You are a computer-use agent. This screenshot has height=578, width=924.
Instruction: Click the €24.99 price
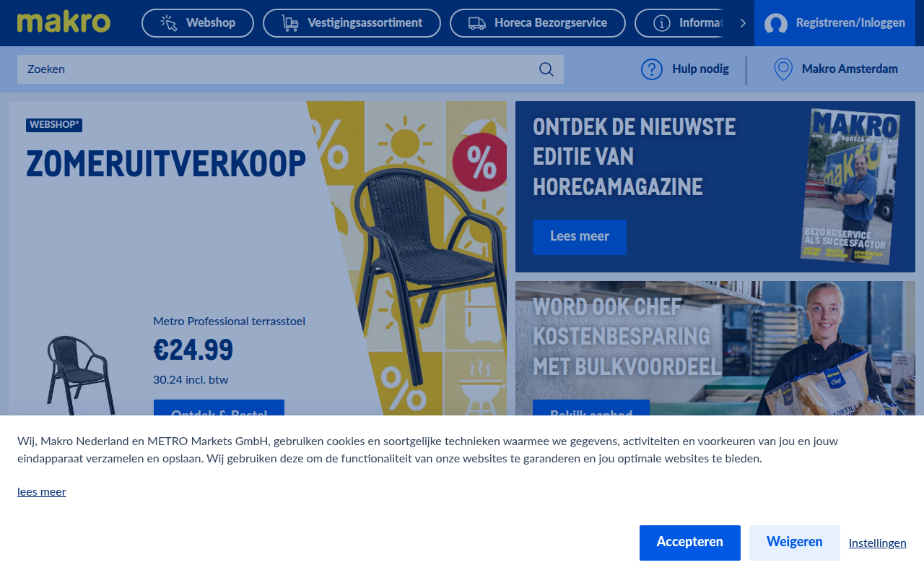click(x=193, y=350)
